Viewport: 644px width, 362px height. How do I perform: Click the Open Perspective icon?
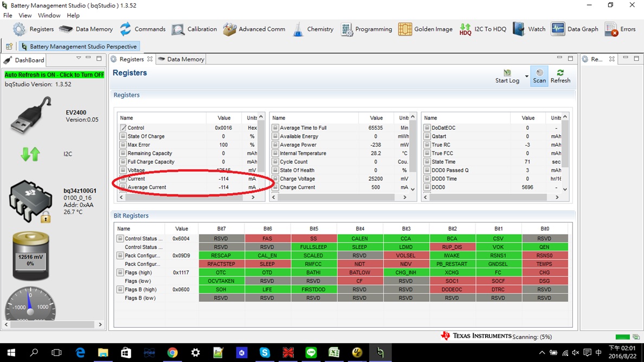click(9, 47)
